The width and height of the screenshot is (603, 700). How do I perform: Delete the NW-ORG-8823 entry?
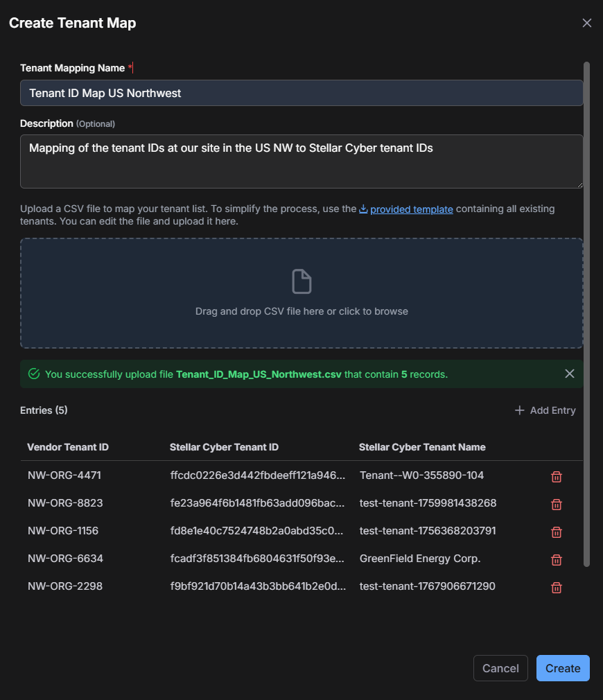(556, 504)
